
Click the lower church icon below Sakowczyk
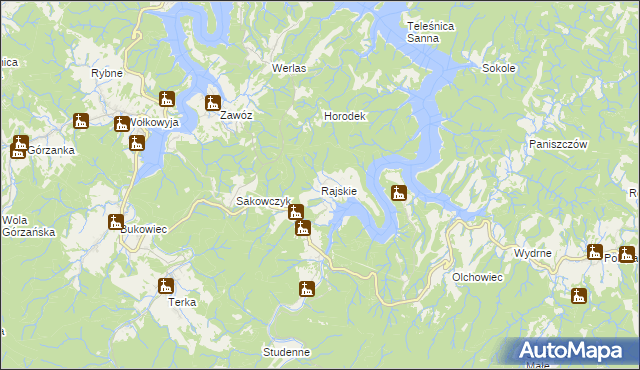pos(303,228)
